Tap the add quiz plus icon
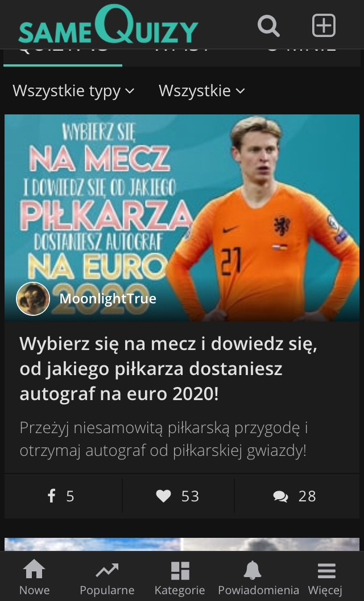Screen dimensions: 364x601 (x=324, y=25)
